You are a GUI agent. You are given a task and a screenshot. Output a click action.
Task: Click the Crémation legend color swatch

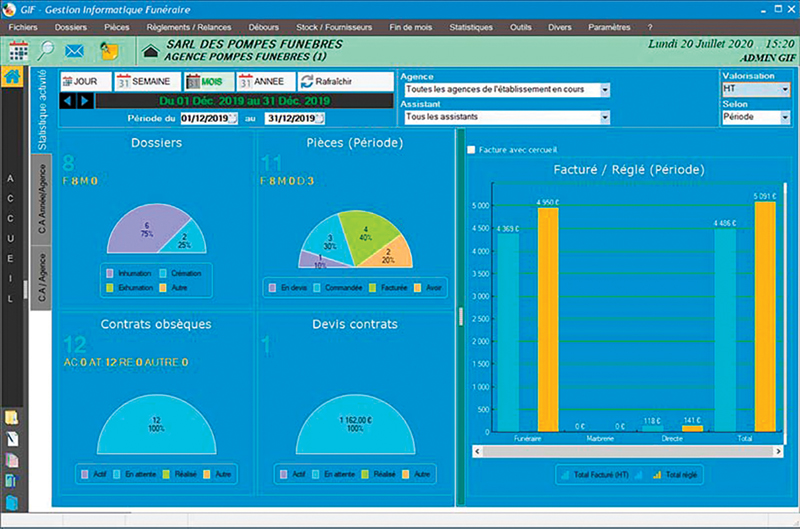(x=163, y=273)
